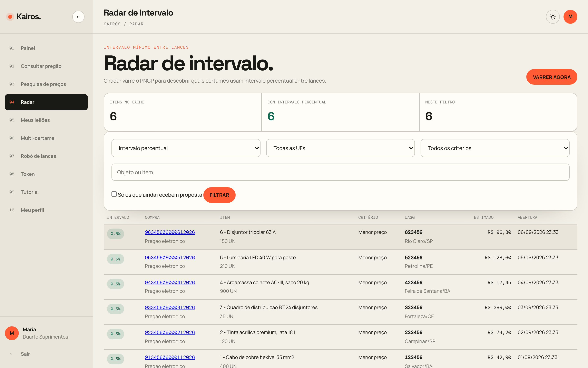Enable 'Só os que ainda recebem proposta' checkbox
This screenshot has width=588, height=368.
[114, 194]
